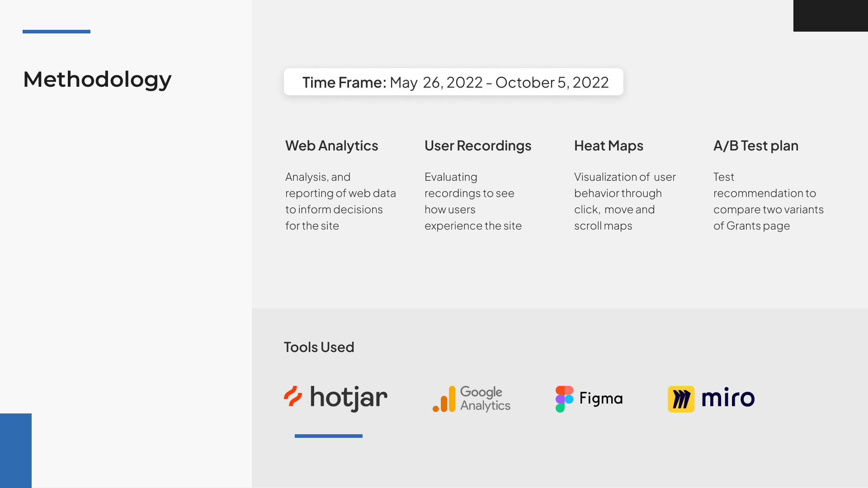868x488 pixels.
Task: Click the Figma colorful logo icon
Action: [564, 399]
